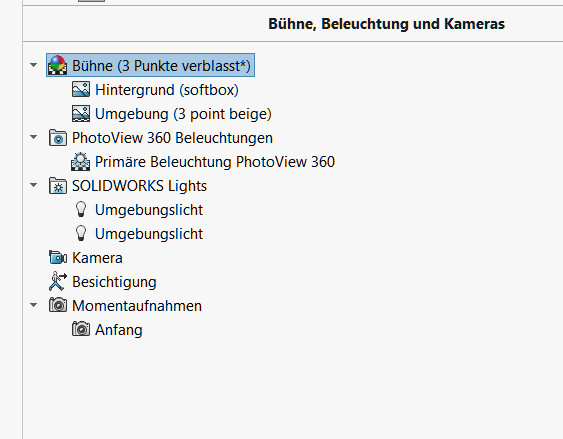Collapse the PhotoView 360 Beleuchtungen node
Viewport: 563px width, 439px height.
34,137
